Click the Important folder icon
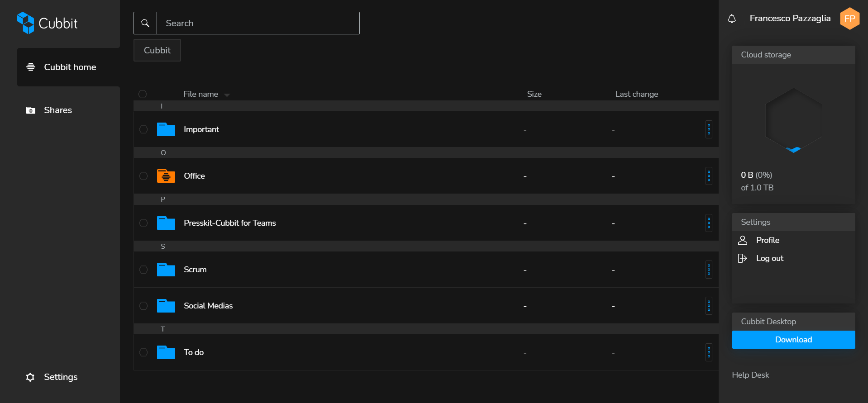The image size is (868, 403). point(166,129)
